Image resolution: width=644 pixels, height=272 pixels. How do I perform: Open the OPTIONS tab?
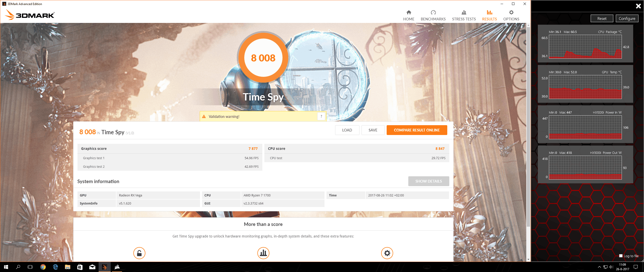(511, 15)
